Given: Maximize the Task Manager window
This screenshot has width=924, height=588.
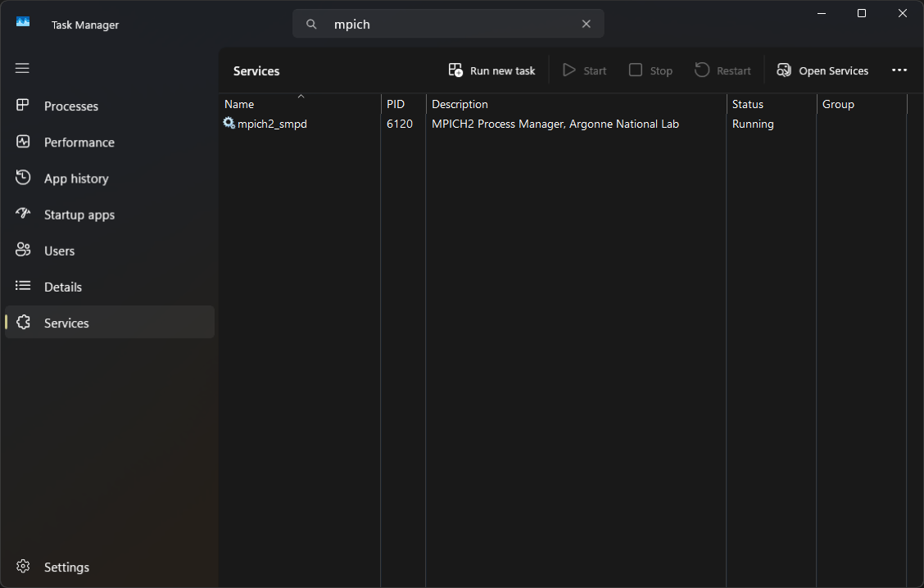Looking at the screenshot, I should pyautogui.click(x=862, y=13).
